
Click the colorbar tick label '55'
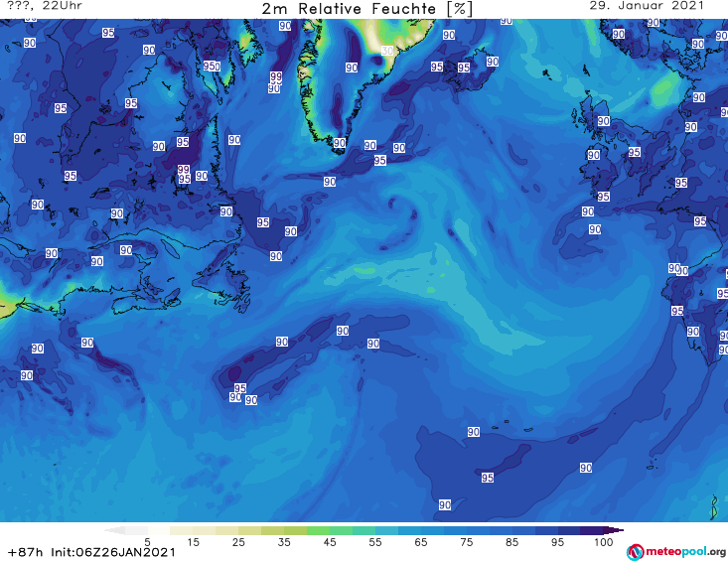coord(374,542)
